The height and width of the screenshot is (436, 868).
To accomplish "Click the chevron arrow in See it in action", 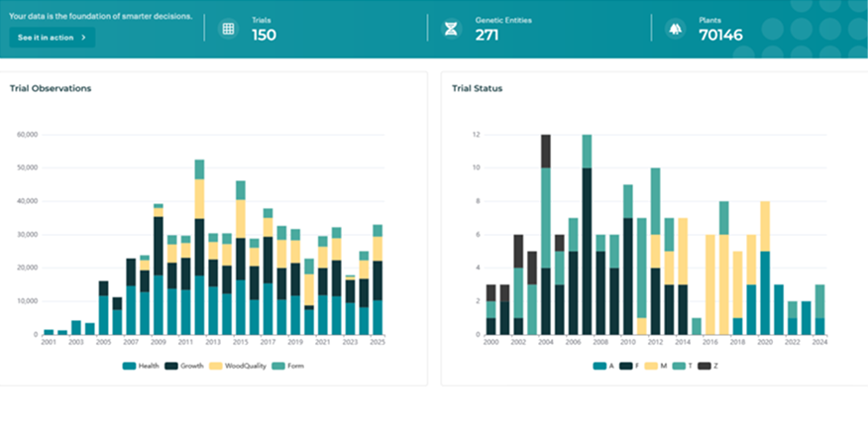I will pos(83,38).
